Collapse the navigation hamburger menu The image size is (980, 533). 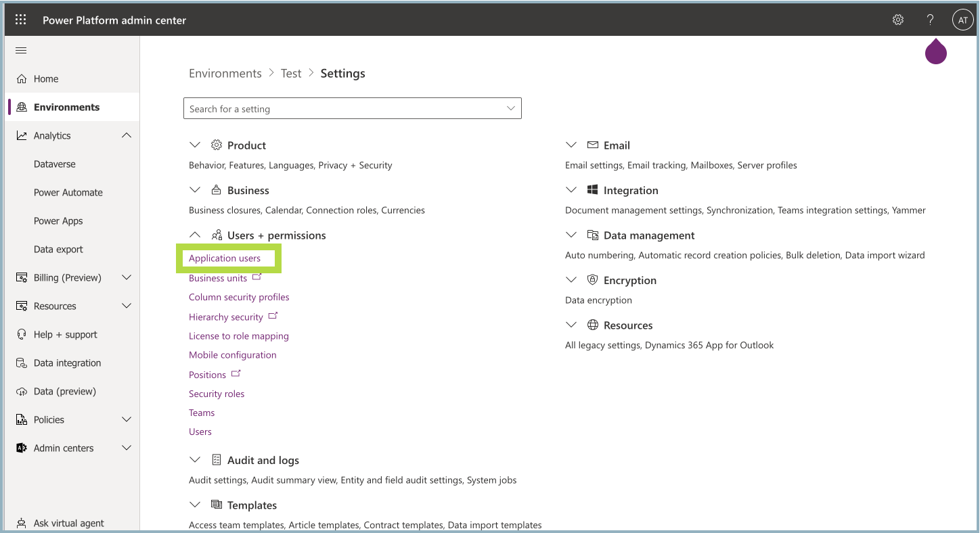point(21,51)
